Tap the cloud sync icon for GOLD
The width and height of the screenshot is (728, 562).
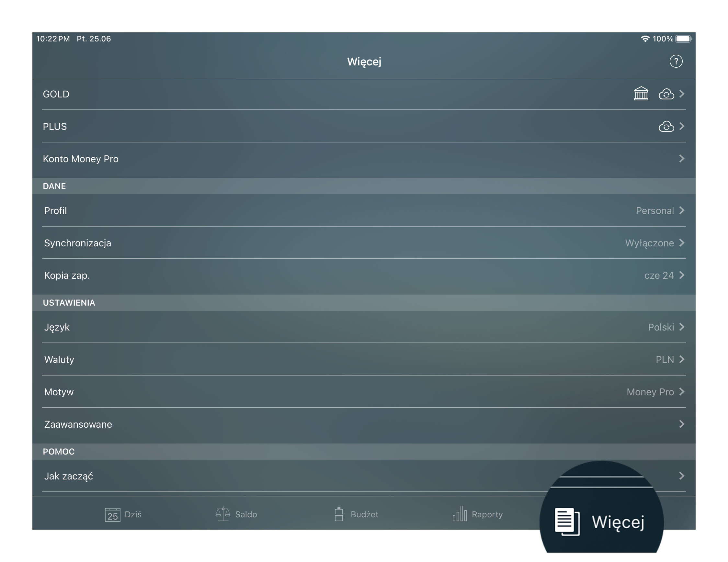click(665, 94)
